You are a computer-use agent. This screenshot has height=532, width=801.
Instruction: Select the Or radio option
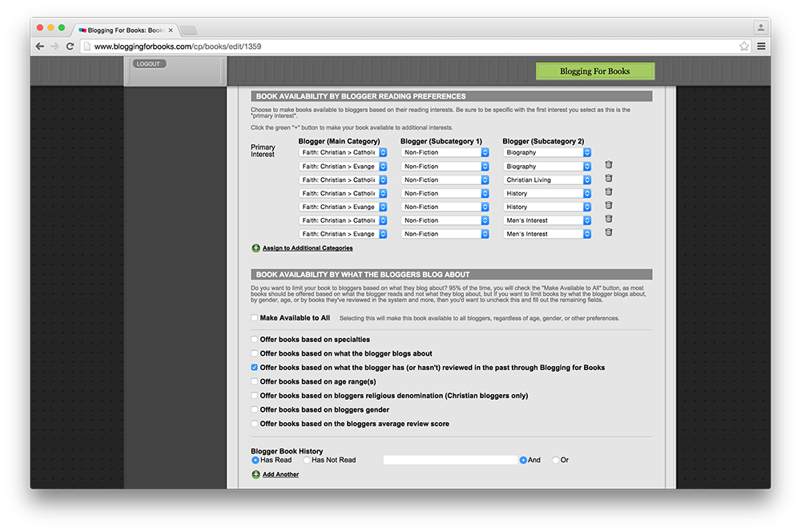556,460
